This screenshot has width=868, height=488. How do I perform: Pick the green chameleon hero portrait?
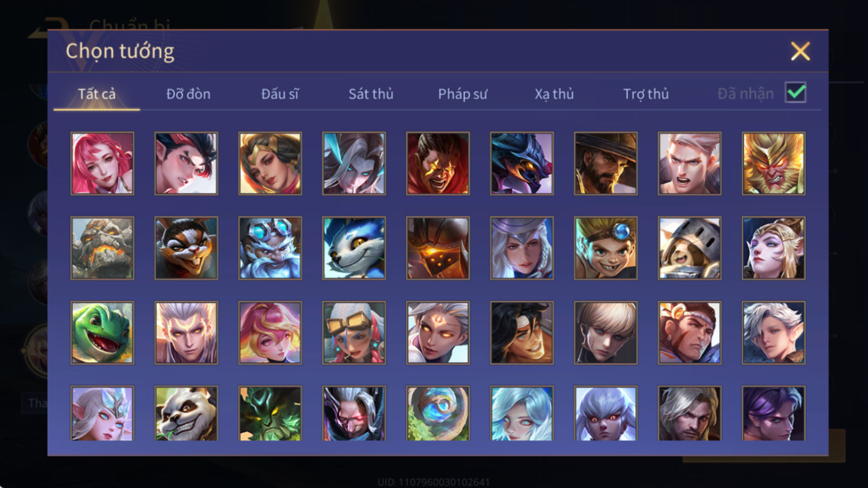[102, 333]
